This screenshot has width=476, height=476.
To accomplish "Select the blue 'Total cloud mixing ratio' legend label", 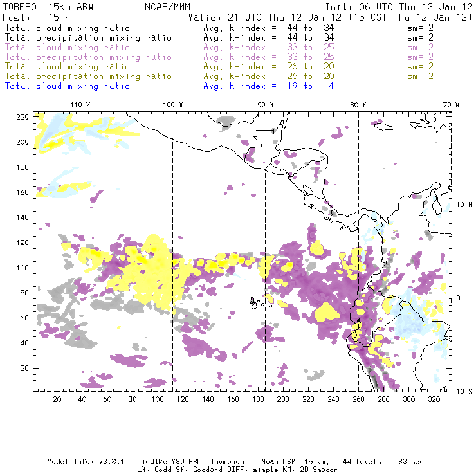I will pyautogui.click(x=68, y=86).
